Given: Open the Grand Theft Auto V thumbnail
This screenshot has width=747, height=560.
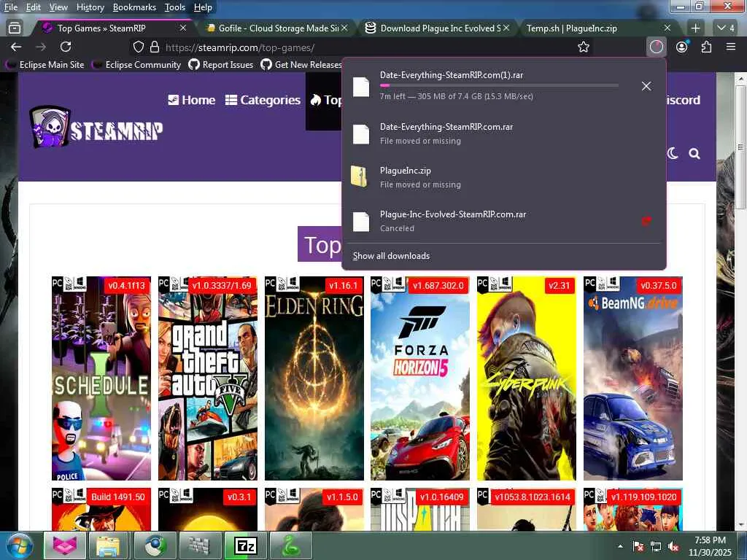Looking at the screenshot, I should pos(208,378).
